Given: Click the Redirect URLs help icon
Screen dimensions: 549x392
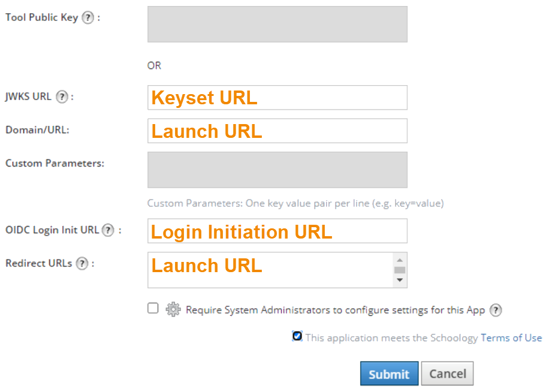Looking at the screenshot, I should [82, 263].
